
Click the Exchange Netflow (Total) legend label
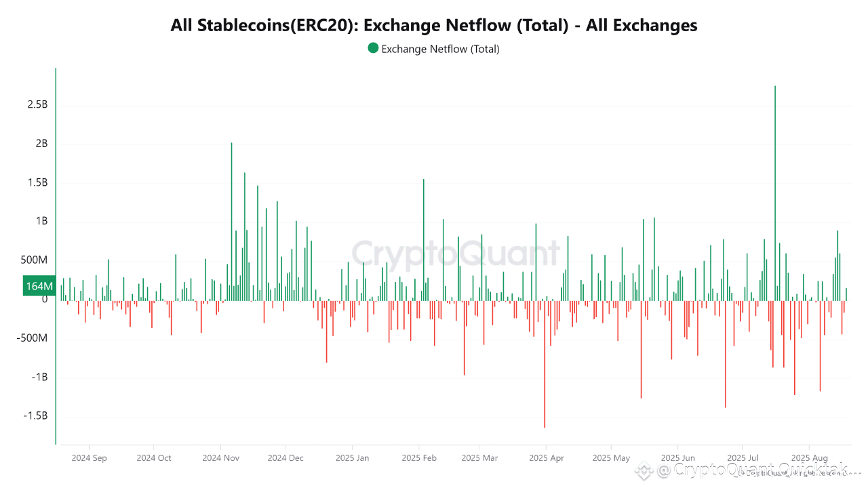[x=440, y=49]
